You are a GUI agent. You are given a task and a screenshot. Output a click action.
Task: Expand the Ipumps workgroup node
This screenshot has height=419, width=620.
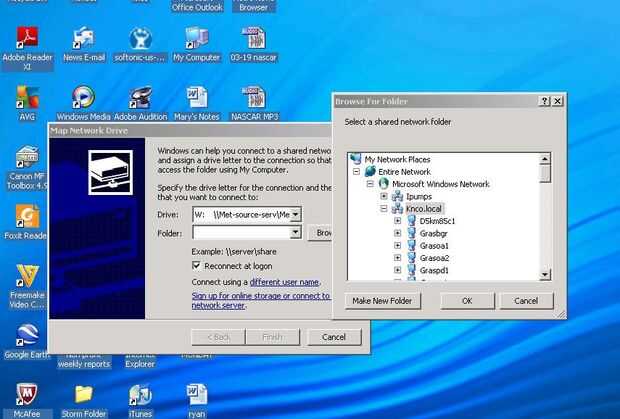[384, 196]
